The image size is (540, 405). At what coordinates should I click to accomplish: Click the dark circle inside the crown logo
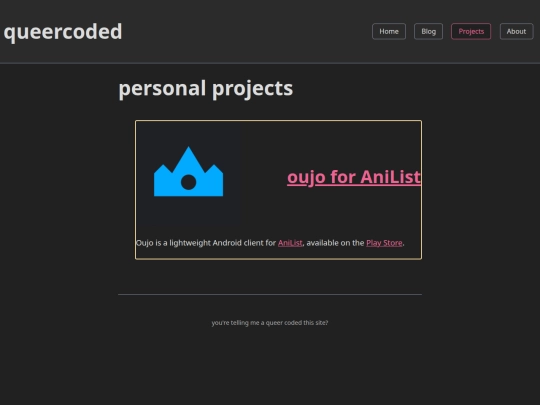tap(188, 182)
